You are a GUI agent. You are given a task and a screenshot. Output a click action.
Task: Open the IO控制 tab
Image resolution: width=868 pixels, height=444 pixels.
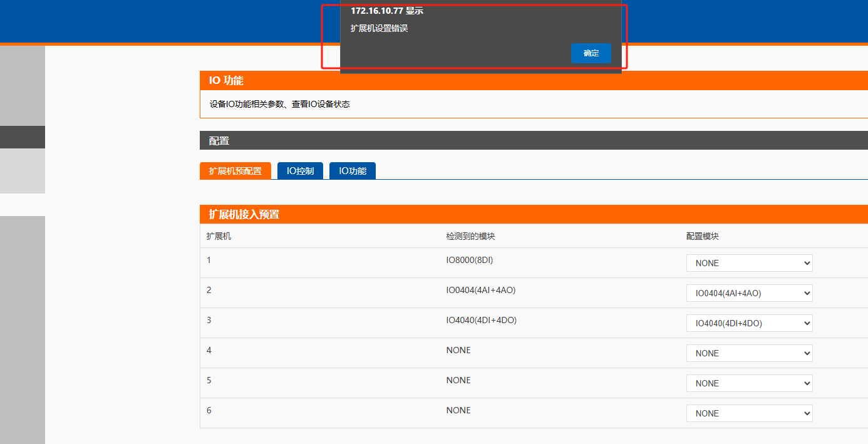(x=300, y=171)
